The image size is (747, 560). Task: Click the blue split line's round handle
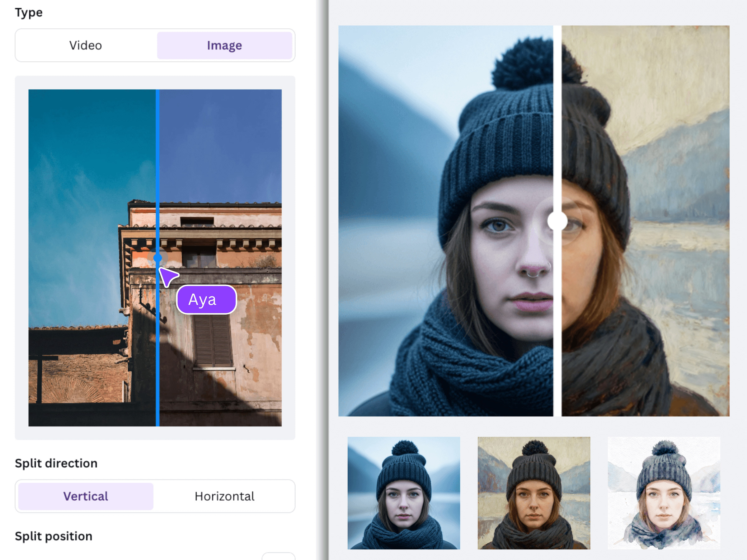(157, 258)
